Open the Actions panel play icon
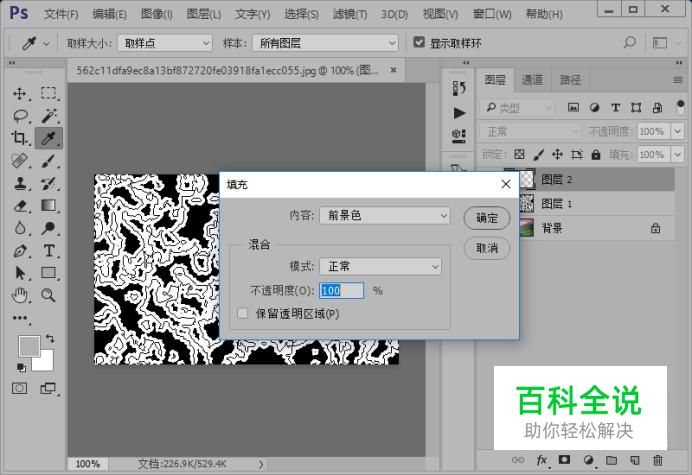Image resolution: width=692 pixels, height=475 pixels. (459, 113)
